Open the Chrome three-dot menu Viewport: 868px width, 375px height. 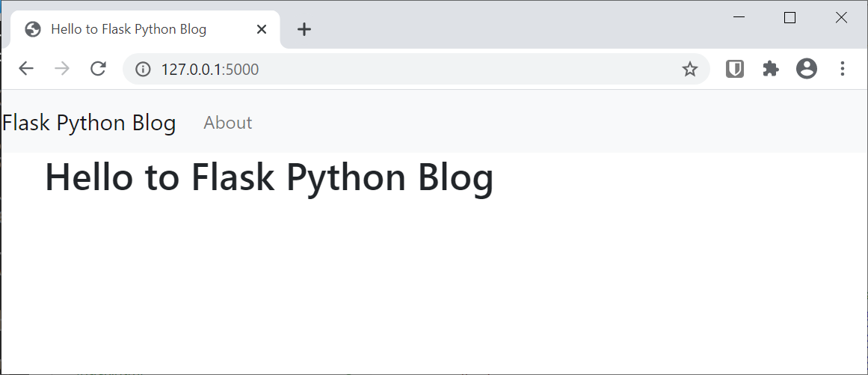pyautogui.click(x=842, y=69)
